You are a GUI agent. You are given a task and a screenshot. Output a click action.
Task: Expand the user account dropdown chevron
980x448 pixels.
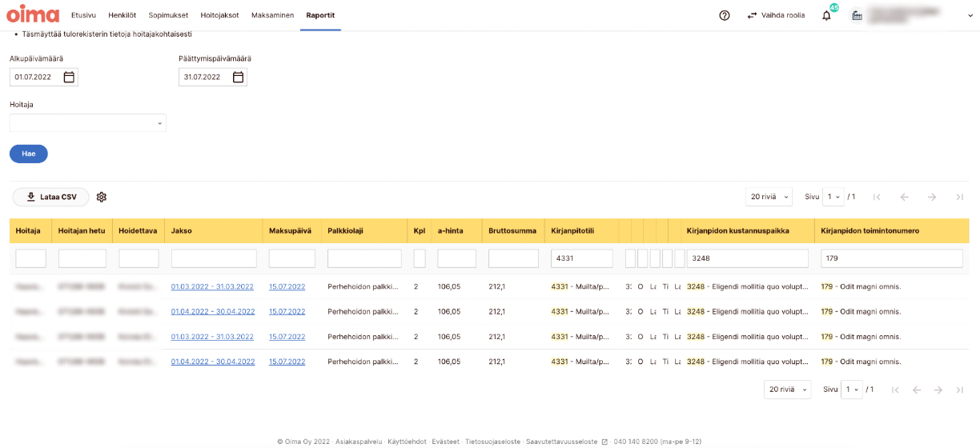pos(970,15)
